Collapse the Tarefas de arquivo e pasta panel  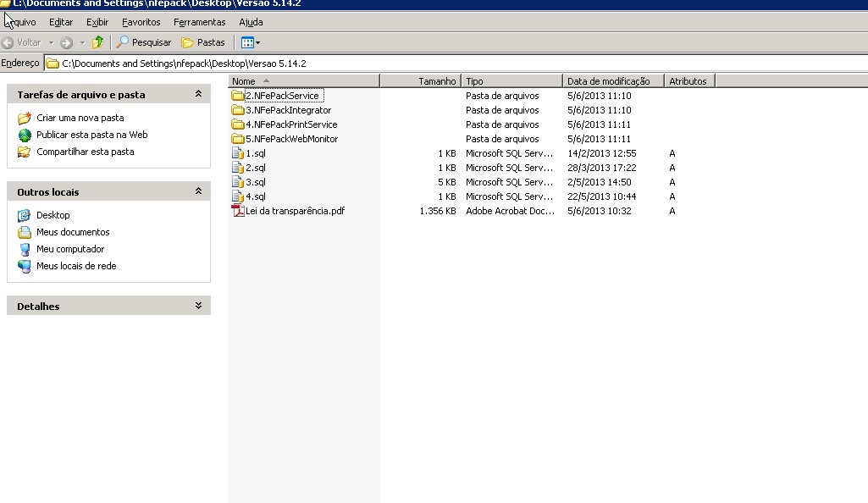tap(198, 95)
